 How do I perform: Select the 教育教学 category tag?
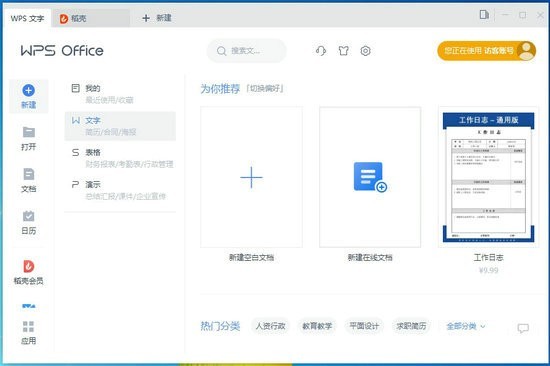pos(317,326)
